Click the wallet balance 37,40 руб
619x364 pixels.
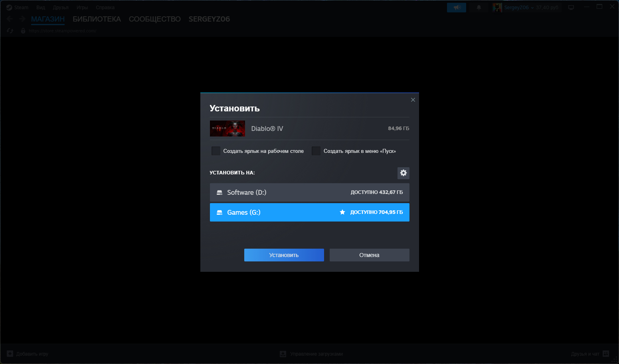pos(547,8)
